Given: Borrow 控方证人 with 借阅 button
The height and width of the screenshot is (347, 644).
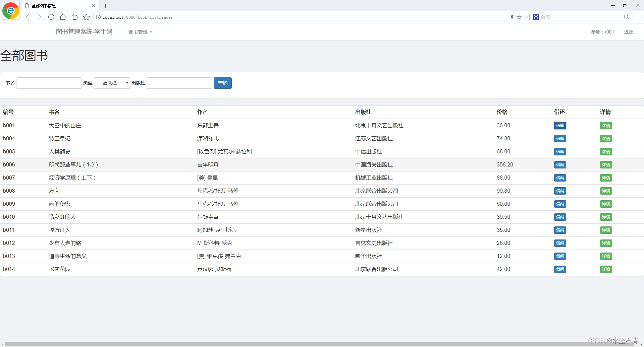Looking at the screenshot, I should pos(560,230).
